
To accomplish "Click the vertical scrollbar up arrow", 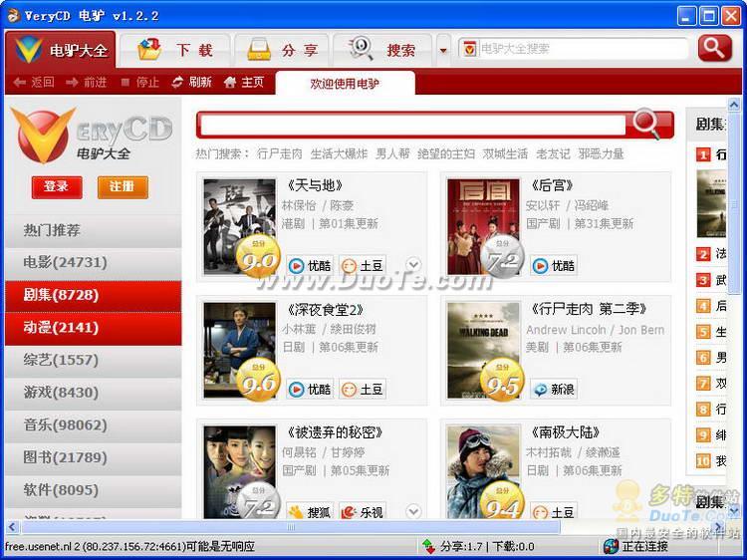I will tap(734, 104).
